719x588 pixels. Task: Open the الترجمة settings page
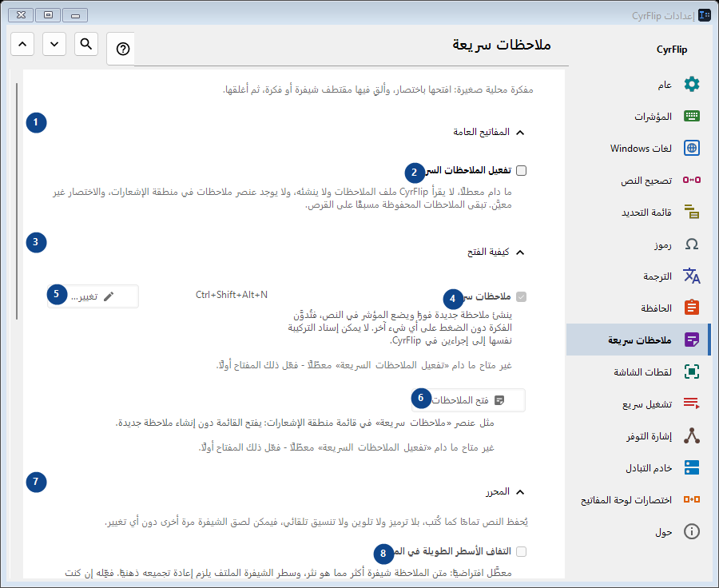coord(638,276)
